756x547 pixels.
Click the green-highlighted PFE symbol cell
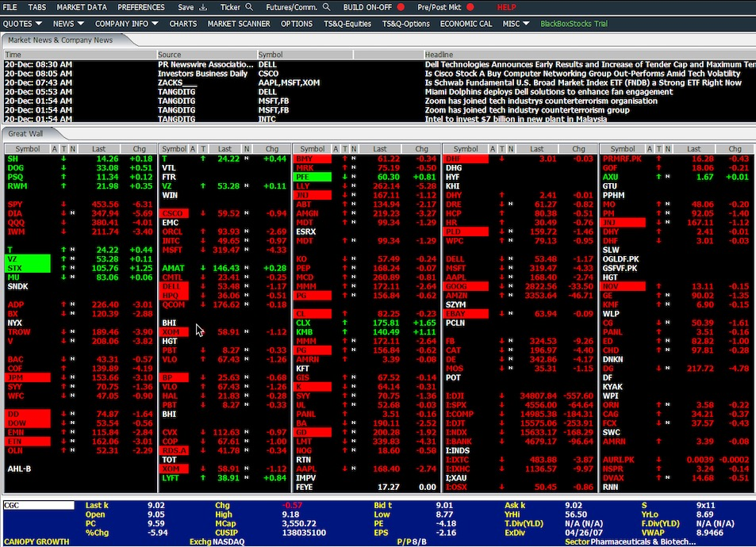pos(313,177)
